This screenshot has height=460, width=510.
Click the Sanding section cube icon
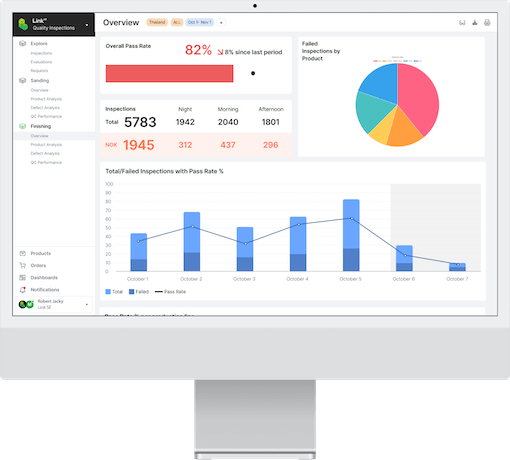pos(23,80)
